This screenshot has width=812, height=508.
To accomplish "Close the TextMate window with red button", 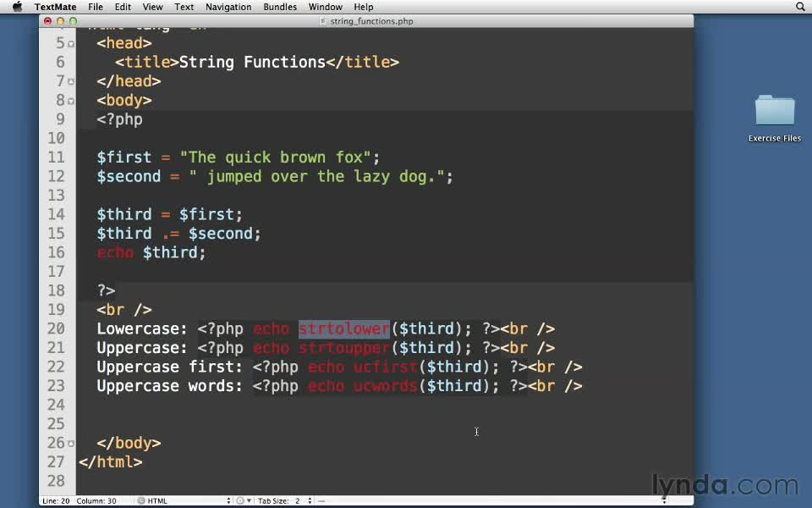I will point(47,21).
